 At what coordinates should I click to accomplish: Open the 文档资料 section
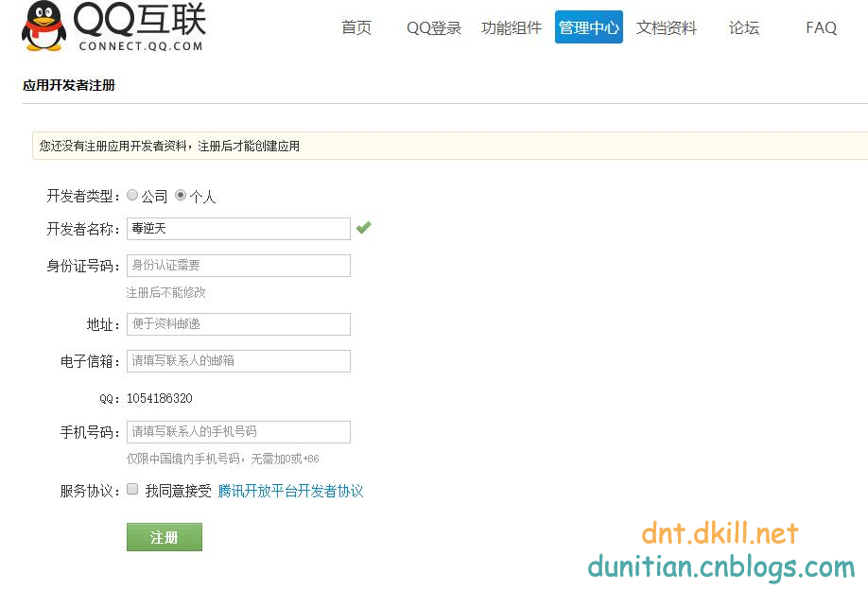tap(667, 27)
